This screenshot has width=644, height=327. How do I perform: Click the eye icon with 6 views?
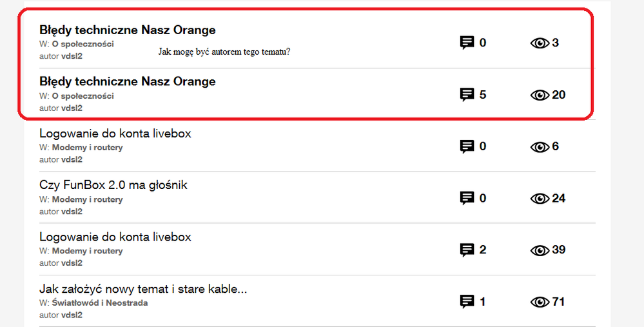(539, 146)
